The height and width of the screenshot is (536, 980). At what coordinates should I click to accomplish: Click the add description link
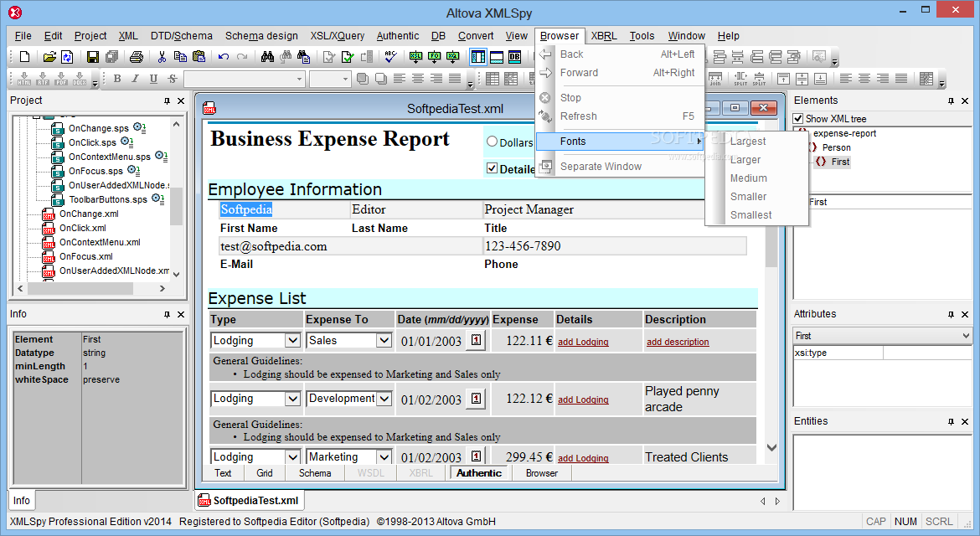(x=678, y=342)
